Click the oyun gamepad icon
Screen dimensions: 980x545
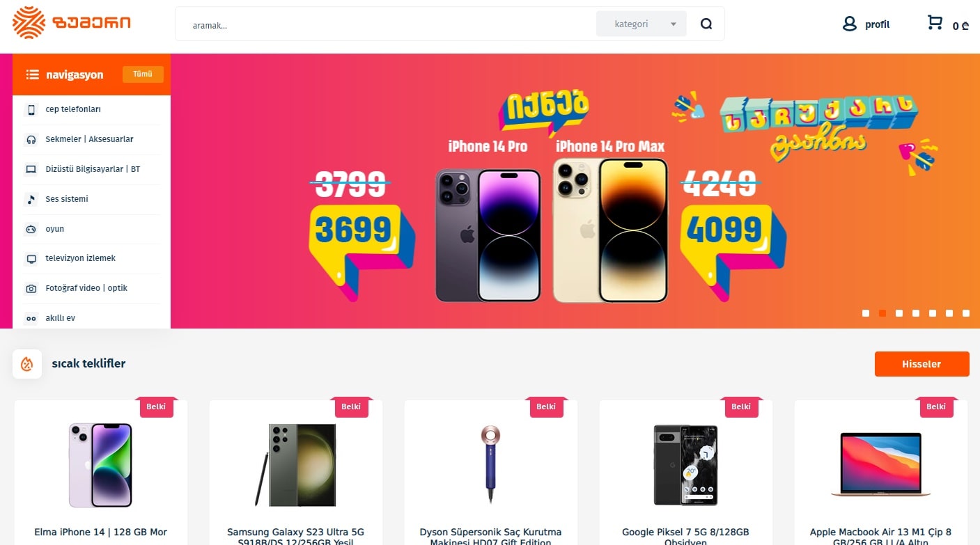click(31, 229)
